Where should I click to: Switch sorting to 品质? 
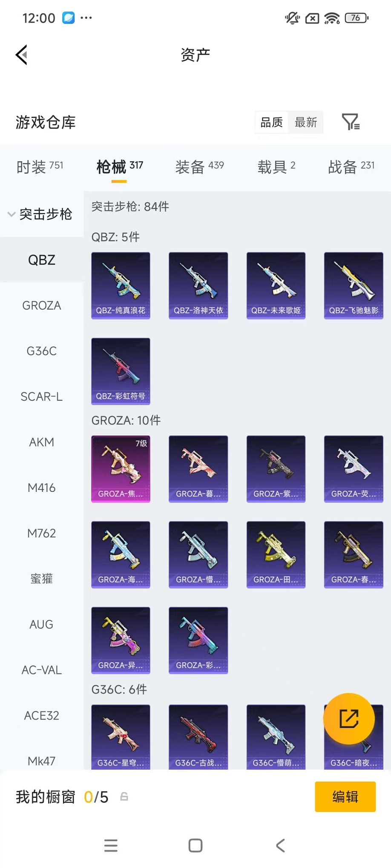[x=271, y=123]
